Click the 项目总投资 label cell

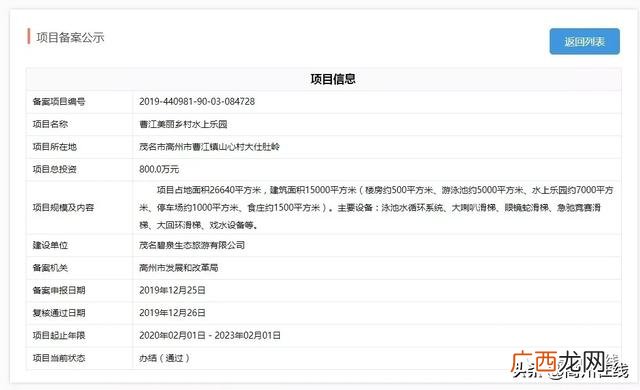click(79, 169)
